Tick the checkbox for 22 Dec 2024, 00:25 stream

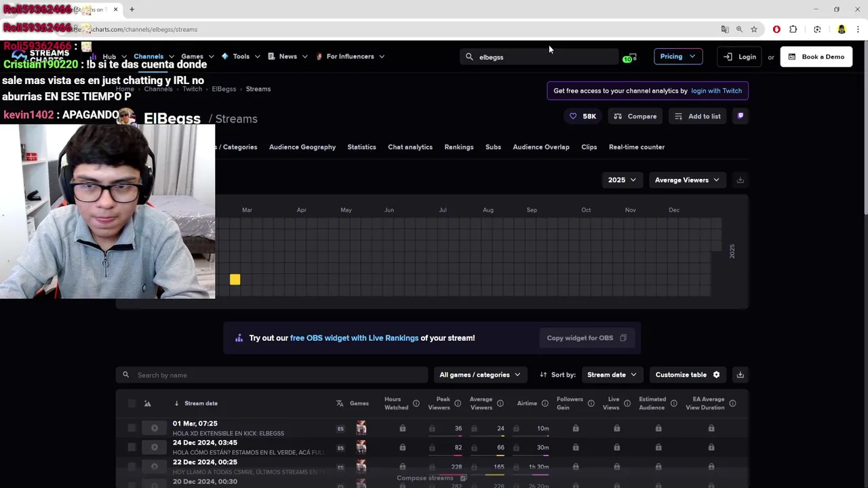click(x=132, y=466)
